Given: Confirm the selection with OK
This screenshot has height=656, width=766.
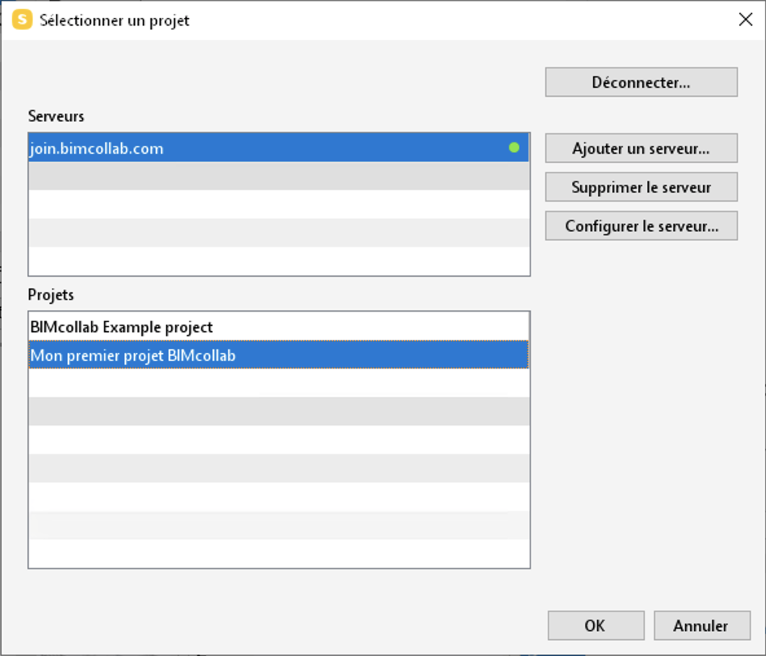Looking at the screenshot, I should tap(596, 625).
